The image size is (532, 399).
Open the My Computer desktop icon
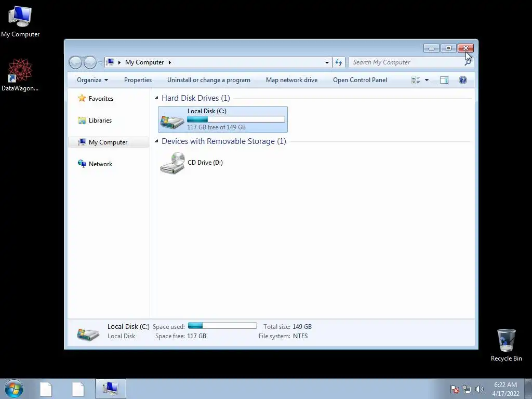click(20, 22)
